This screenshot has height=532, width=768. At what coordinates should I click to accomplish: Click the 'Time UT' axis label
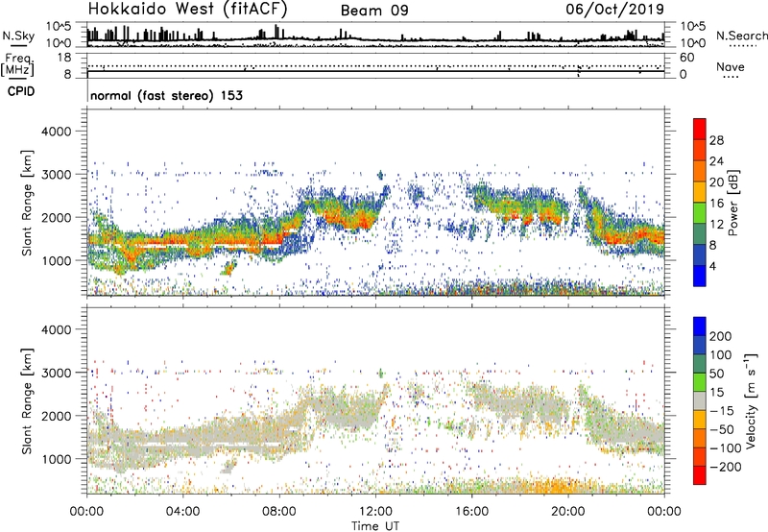click(375, 525)
